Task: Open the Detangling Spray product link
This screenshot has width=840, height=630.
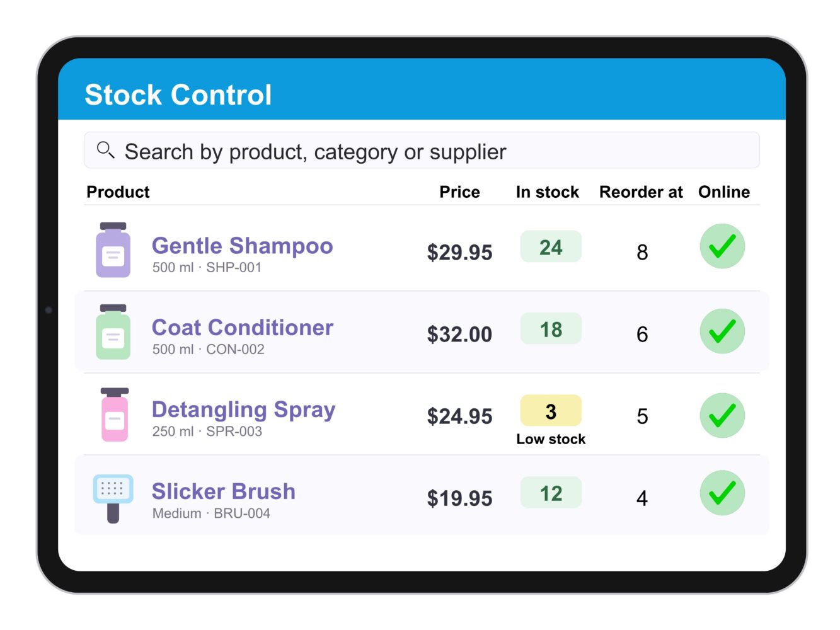Action: [x=243, y=410]
